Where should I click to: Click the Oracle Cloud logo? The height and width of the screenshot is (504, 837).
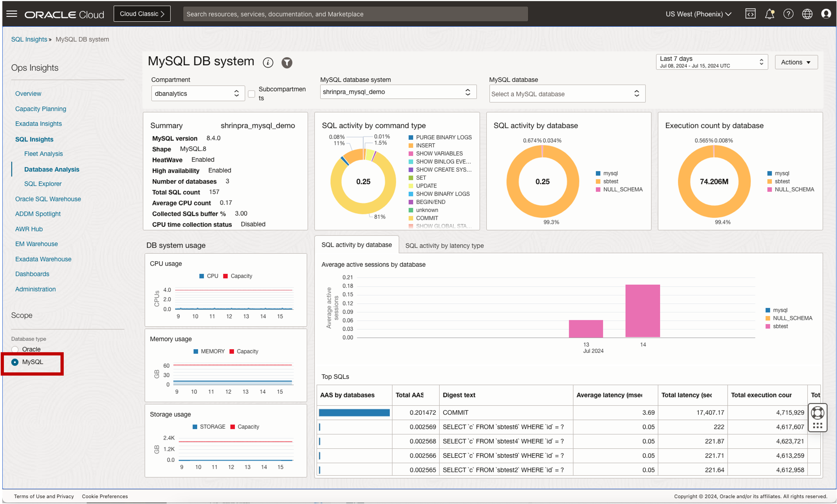(x=64, y=14)
